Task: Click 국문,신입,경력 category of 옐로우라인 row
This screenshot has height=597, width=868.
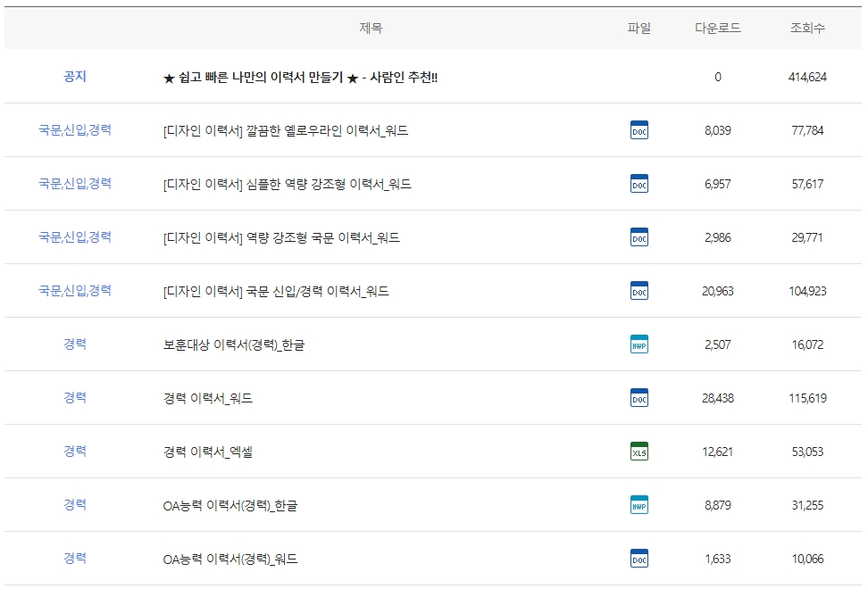Action: [x=75, y=130]
